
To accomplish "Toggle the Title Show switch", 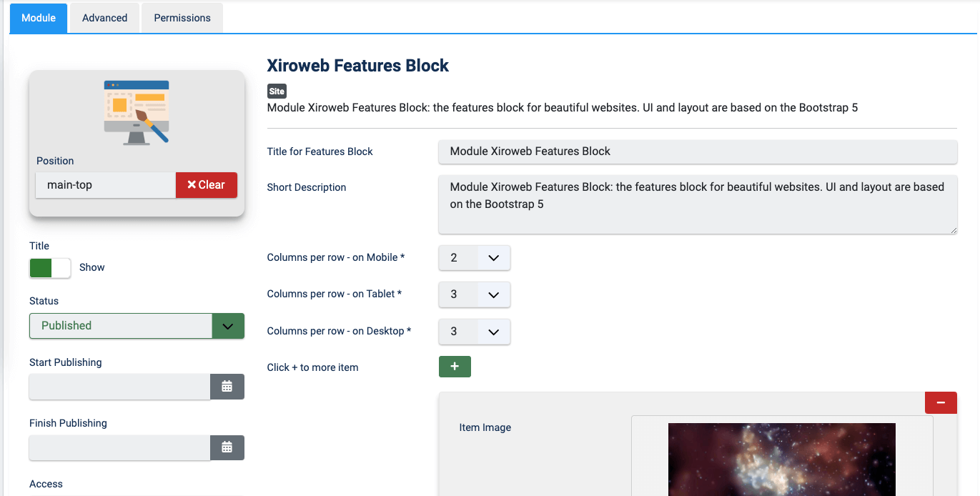I will (x=50, y=268).
